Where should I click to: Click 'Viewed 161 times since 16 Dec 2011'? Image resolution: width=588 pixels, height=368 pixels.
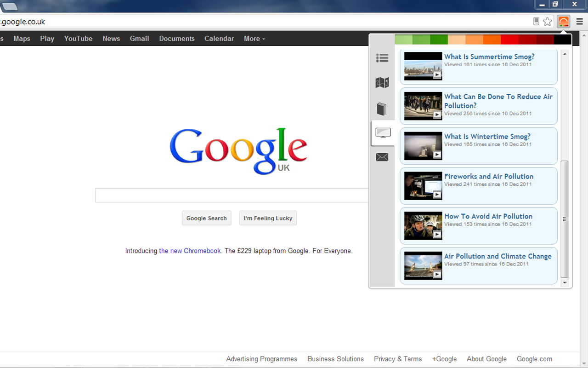coord(488,64)
